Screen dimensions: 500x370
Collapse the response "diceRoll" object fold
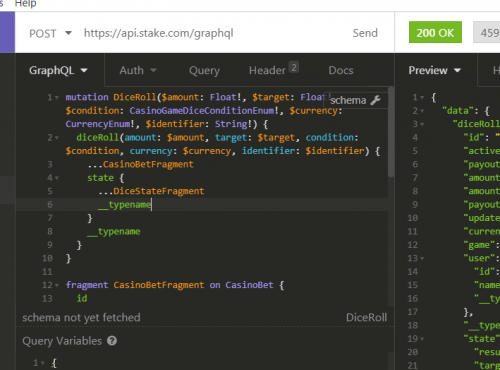(x=422, y=124)
